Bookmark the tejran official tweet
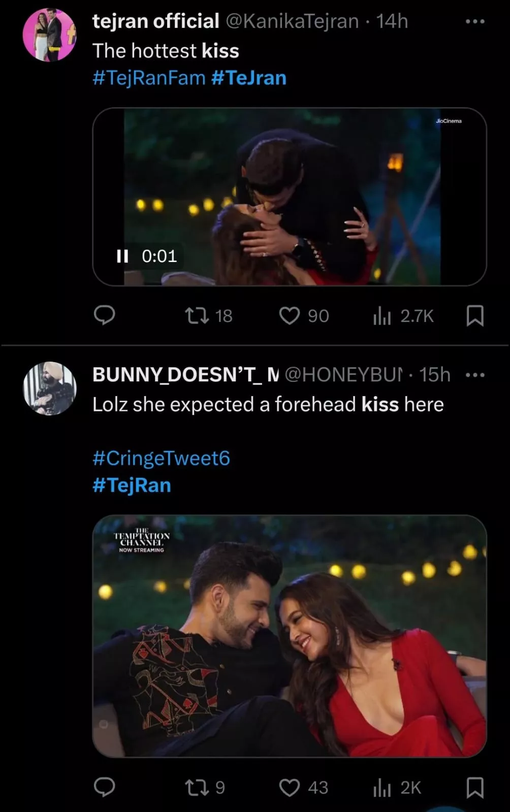Viewport: 510px width, 812px height. (474, 315)
